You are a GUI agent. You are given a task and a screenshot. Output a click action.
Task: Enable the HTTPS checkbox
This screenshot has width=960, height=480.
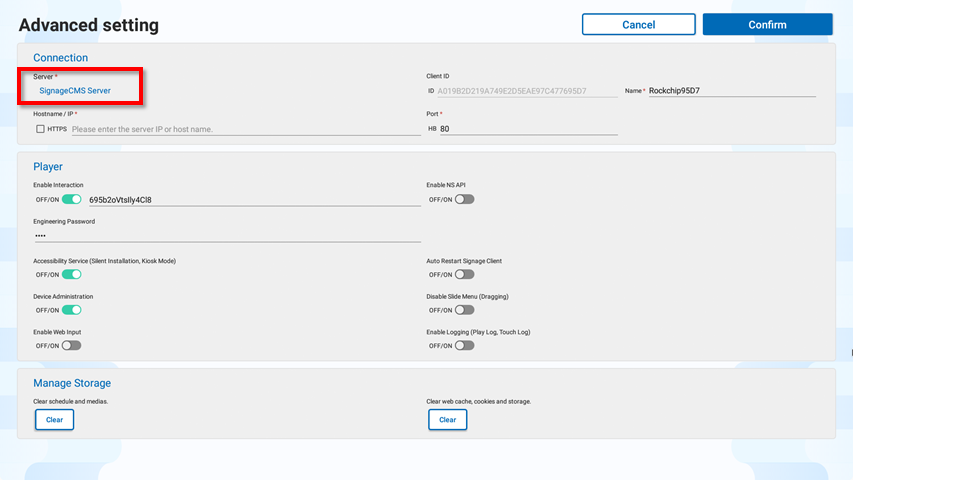(x=40, y=129)
